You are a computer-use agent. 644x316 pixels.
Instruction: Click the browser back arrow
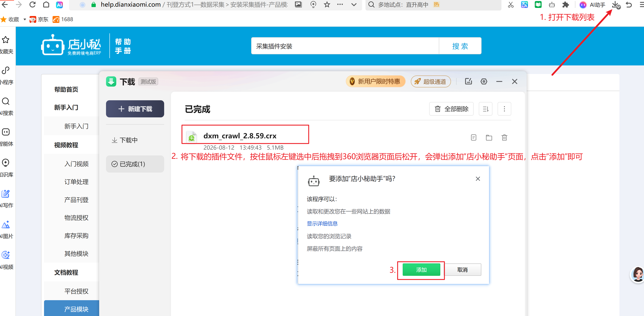5,4
